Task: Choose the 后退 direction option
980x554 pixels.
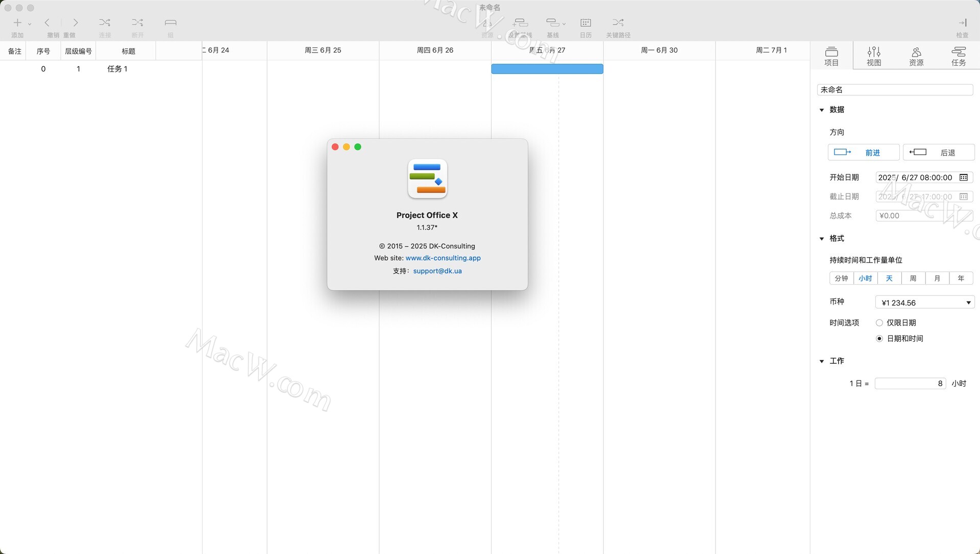Action: point(938,153)
